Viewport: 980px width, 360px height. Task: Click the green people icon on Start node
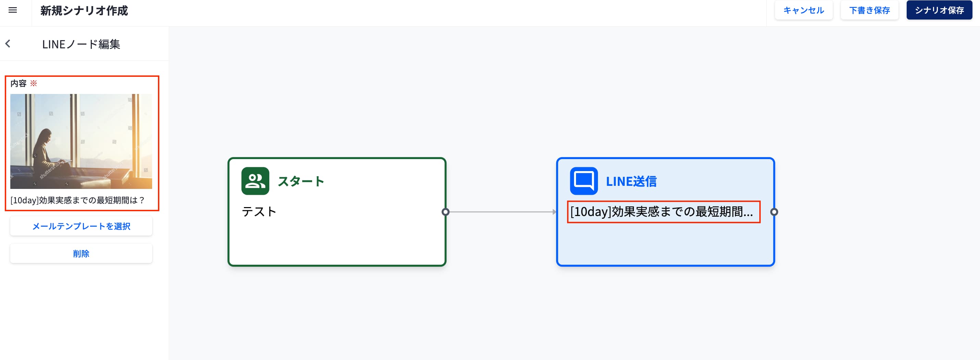tap(255, 181)
